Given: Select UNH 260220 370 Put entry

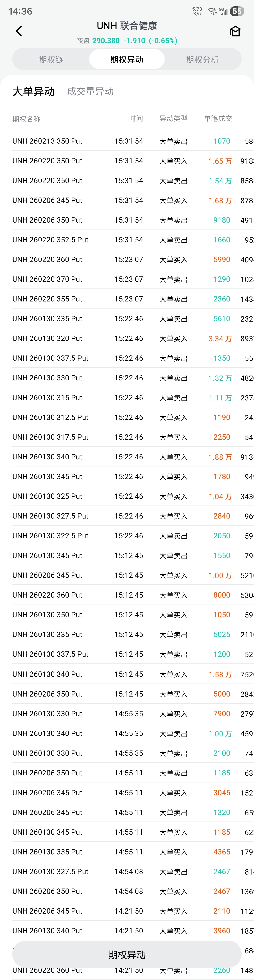Looking at the screenshot, I should pos(47,279).
